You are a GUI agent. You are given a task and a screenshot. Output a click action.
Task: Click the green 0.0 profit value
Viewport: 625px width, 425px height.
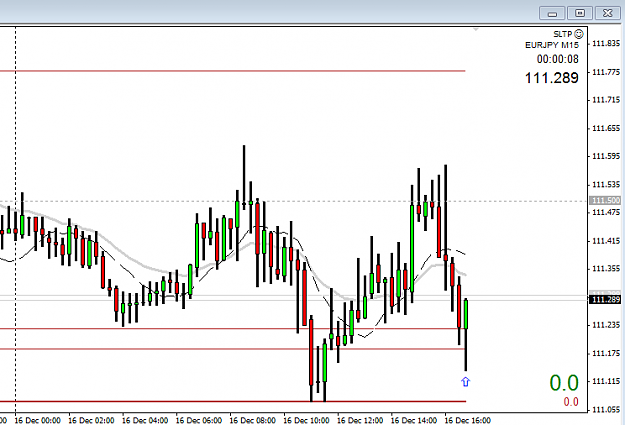pos(564,383)
